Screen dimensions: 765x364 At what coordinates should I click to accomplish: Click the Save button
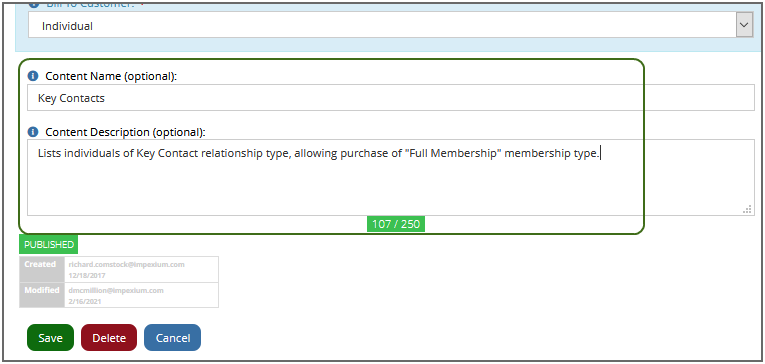pos(50,338)
